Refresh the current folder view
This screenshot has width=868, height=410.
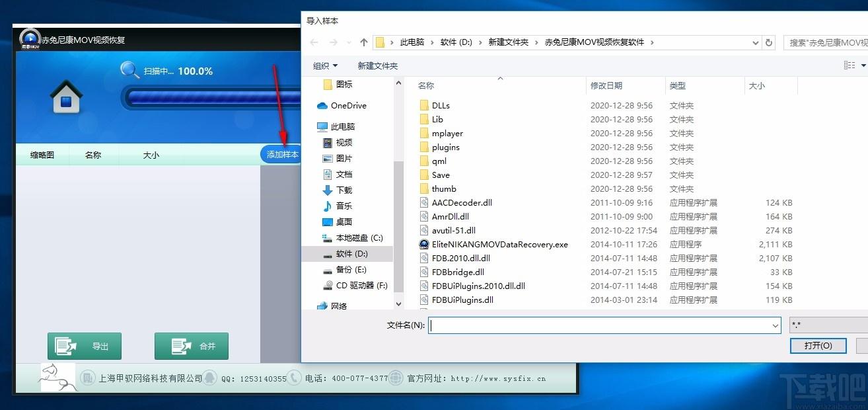tap(769, 42)
